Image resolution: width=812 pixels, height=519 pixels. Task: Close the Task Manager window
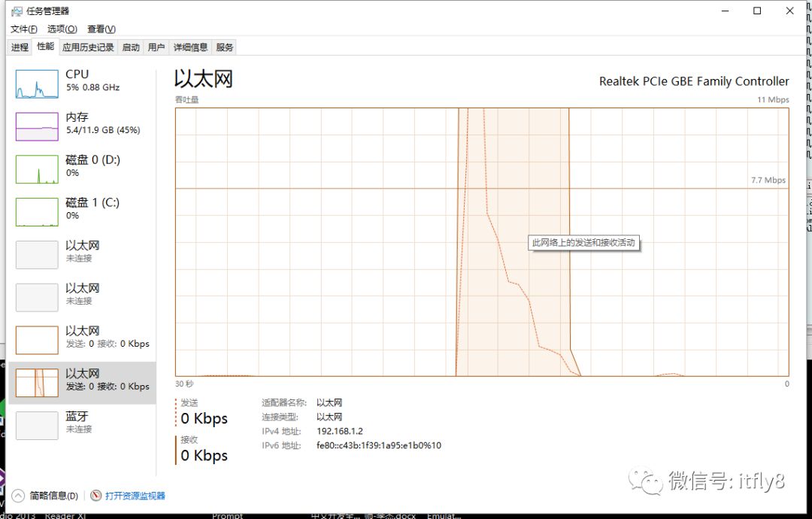[789, 11]
